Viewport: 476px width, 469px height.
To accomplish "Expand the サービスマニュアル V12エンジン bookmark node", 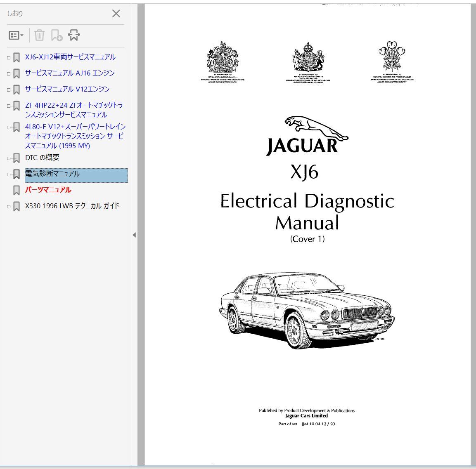I will pos(9,90).
